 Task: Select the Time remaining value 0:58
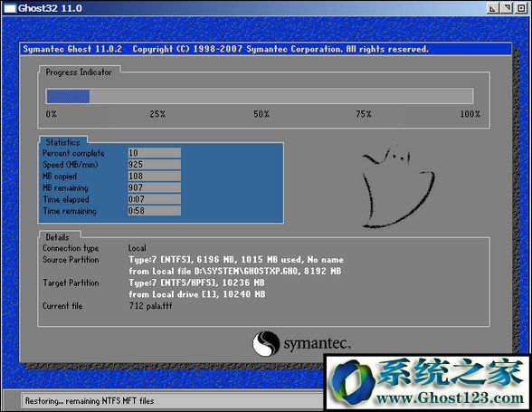[155, 211]
